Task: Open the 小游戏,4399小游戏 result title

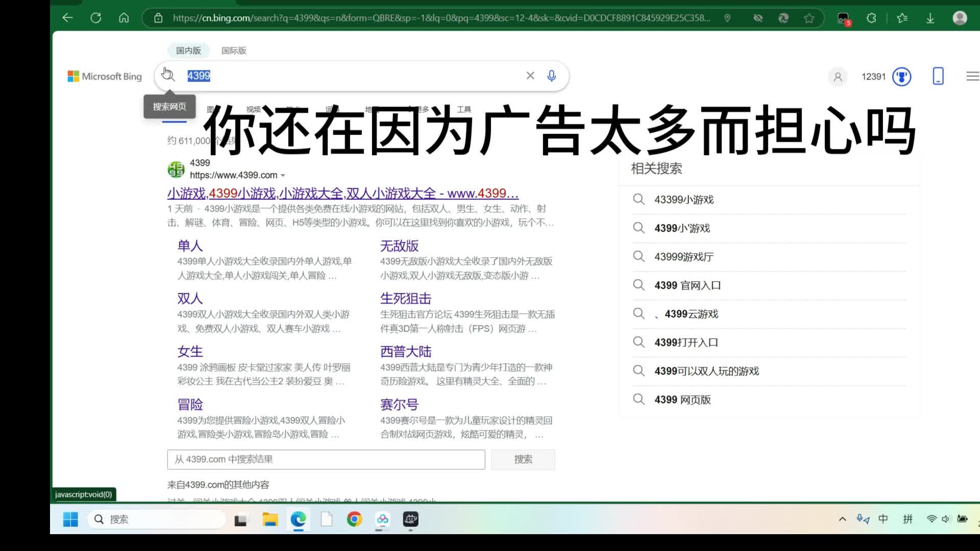Action: click(x=343, y=193)
